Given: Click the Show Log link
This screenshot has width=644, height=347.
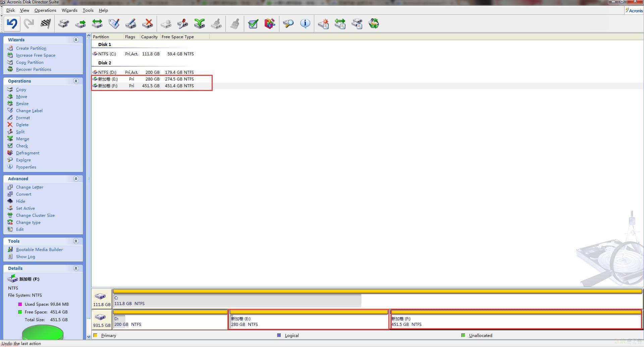Looking at the screenshot, I should click(x=25, y=257).
